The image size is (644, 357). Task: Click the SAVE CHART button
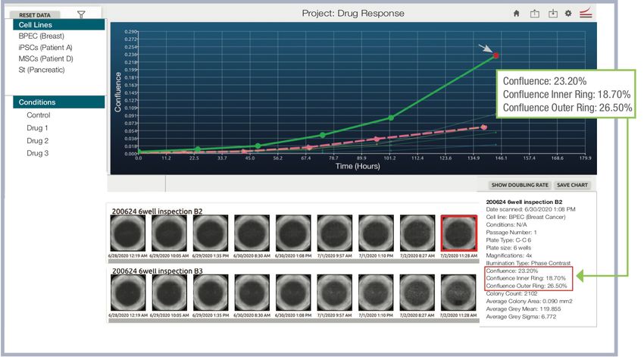572,185
